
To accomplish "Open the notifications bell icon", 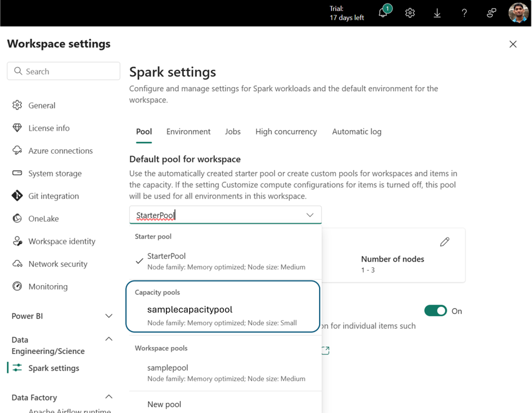I will (383, 12).
